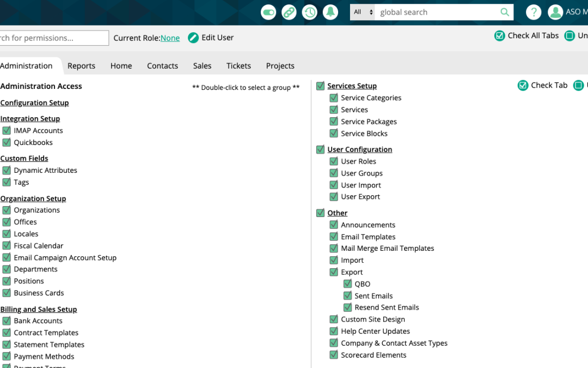Click the Edit User label
The height and width of the screenshot is (368, 588).
(x=217, y=38)
